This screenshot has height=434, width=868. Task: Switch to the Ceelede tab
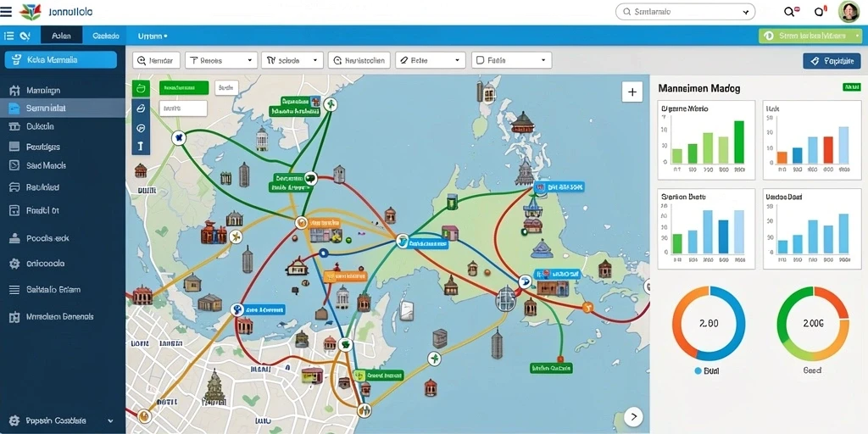pyautogui.click(x=106, y=36)
